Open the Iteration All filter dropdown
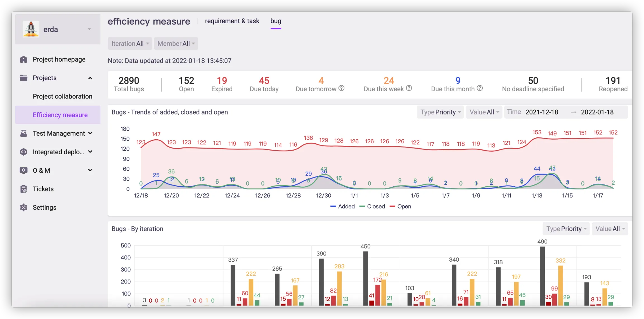Viewport: 644px width, 319px height. pos(130,44)
